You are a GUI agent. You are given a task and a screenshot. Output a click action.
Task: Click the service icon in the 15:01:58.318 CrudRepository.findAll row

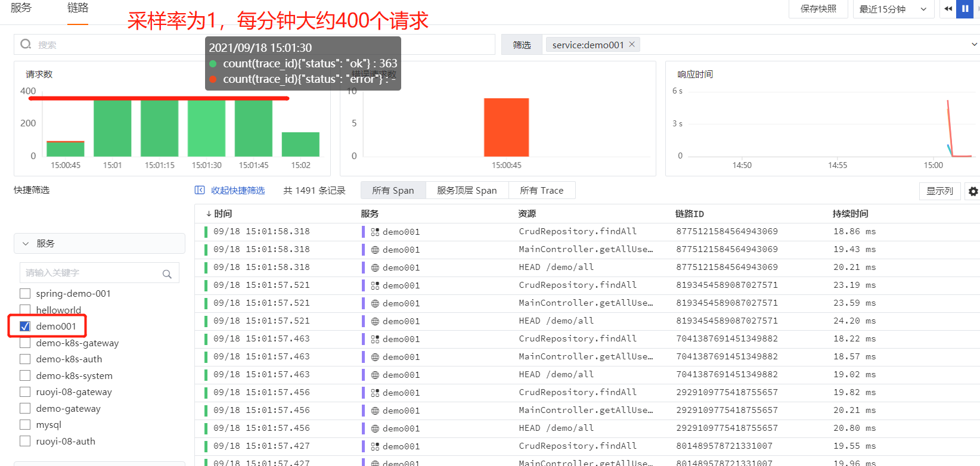375,232
